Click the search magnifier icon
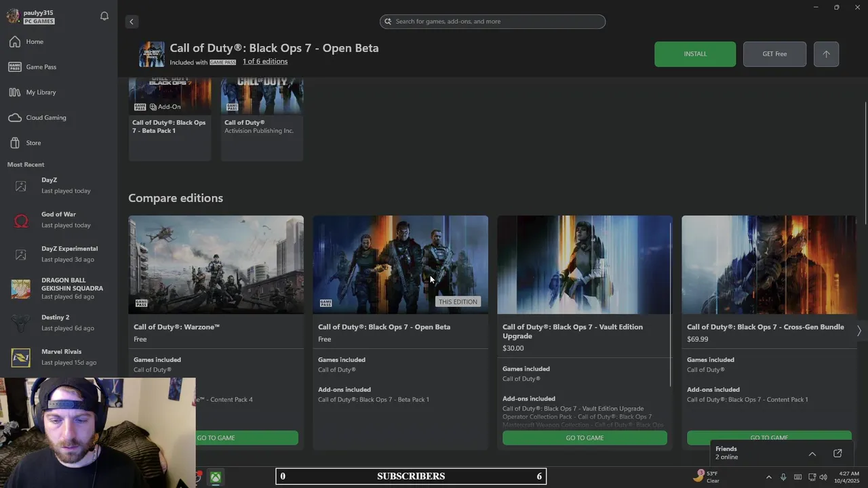Image resolution: width=868 pixels, height=488 pixels. point(389,22)
